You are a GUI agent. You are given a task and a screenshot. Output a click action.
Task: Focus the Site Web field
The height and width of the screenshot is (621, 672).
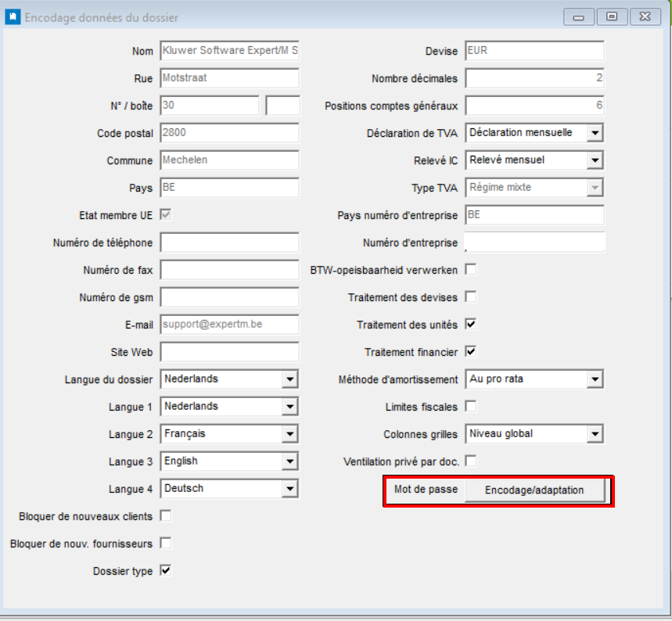tap(230, 352)
